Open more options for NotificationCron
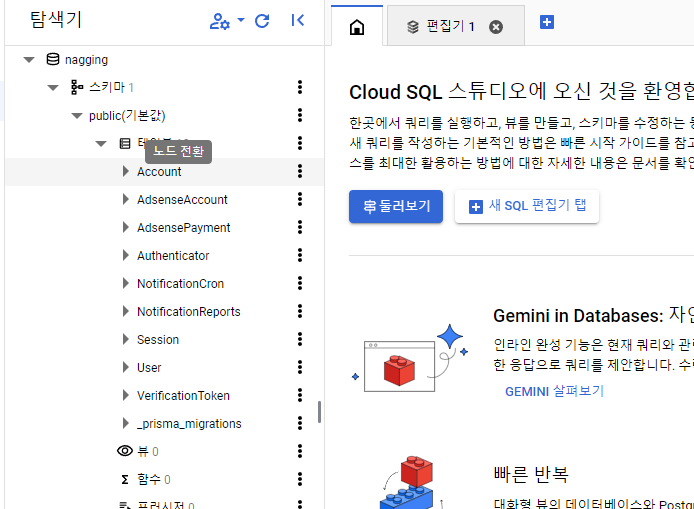 [x=300, y=283]
